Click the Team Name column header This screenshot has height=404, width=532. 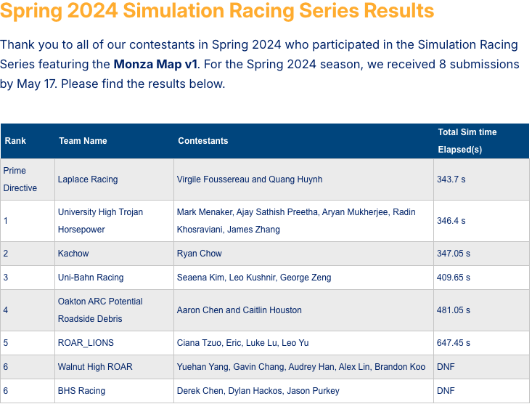tap(83, 141)
